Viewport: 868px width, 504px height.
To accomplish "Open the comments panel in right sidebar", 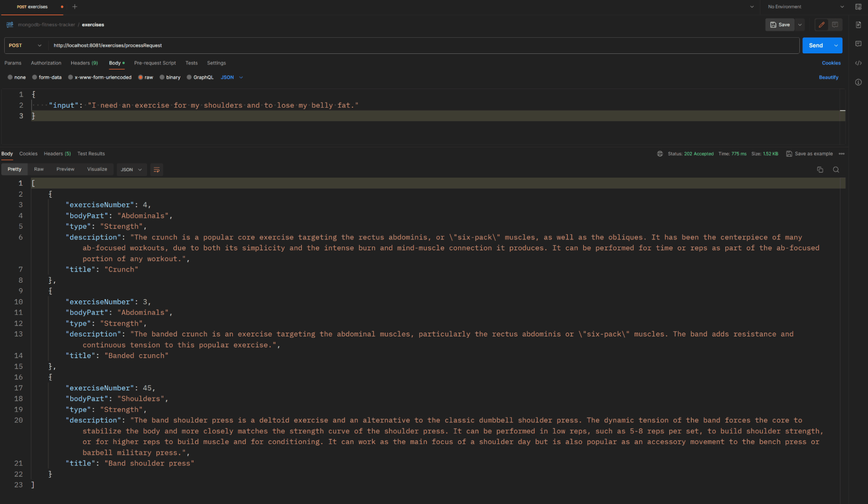I will click(x=858, y=44).
